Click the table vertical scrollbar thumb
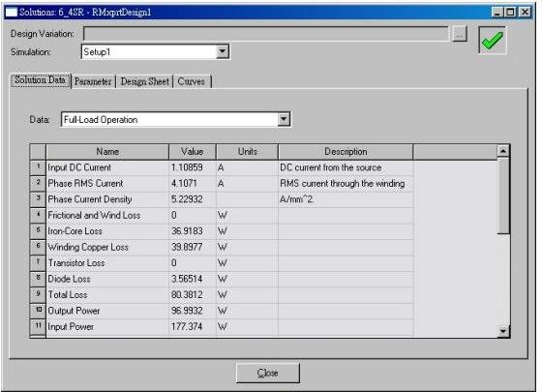 pyautogui.click(x=503, y=196)
